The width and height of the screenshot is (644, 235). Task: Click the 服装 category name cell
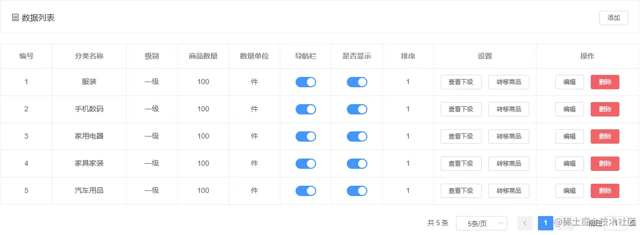(x=89, y=82)
